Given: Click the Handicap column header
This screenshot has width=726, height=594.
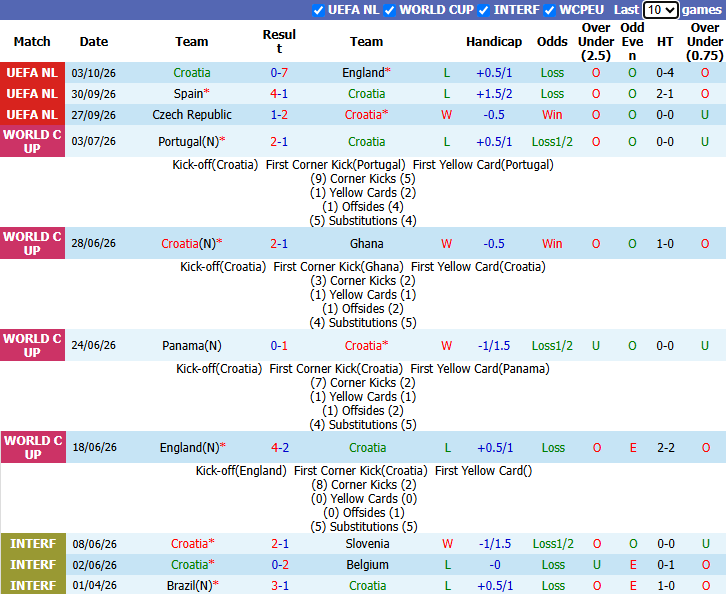Looking at the screenshot, I should [494, 42].
